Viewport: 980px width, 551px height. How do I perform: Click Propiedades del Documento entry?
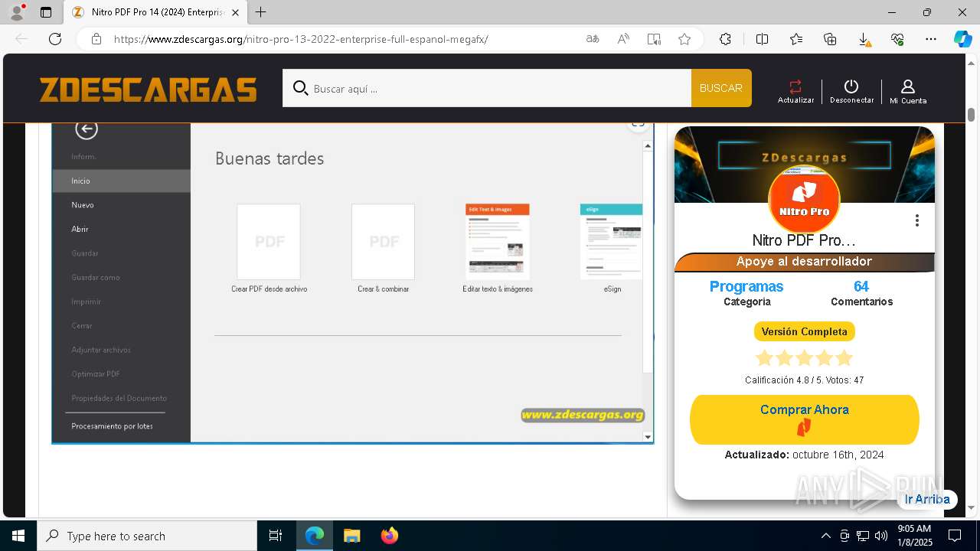pos(119,398)
